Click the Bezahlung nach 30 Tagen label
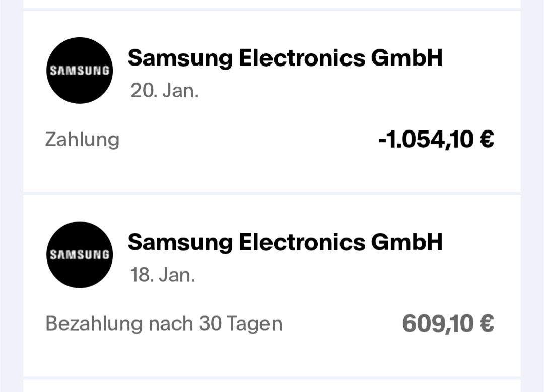 [164, 323]
